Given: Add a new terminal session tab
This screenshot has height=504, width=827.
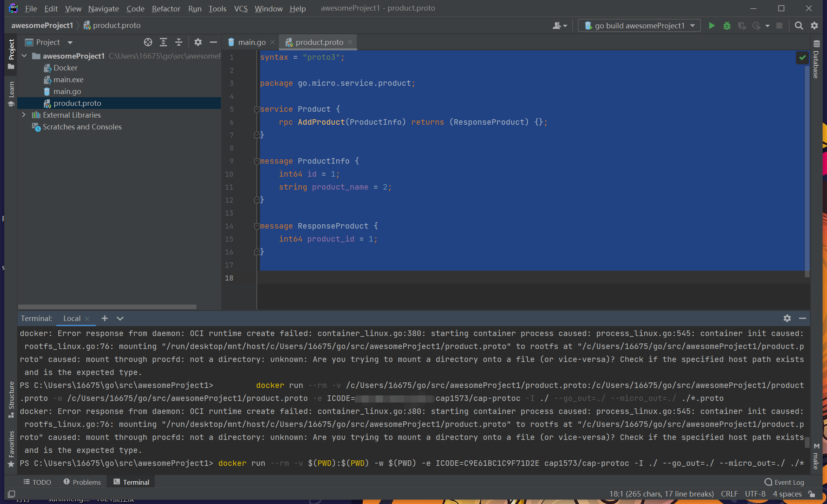Looking at the screenshot, I should pyautogui.click(x=104, y=318).
